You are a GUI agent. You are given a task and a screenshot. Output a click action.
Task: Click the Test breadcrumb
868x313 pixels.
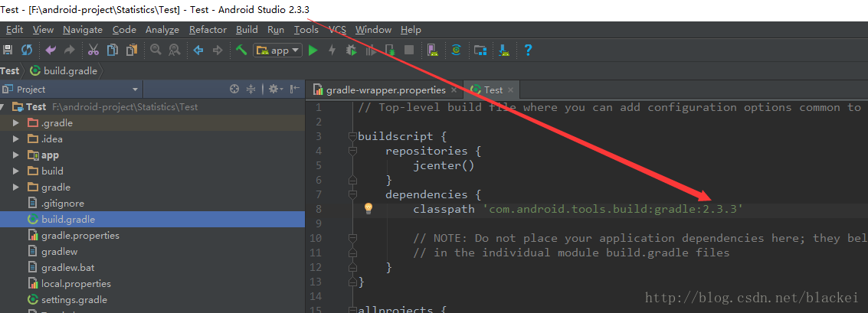(x=9, y=70)
